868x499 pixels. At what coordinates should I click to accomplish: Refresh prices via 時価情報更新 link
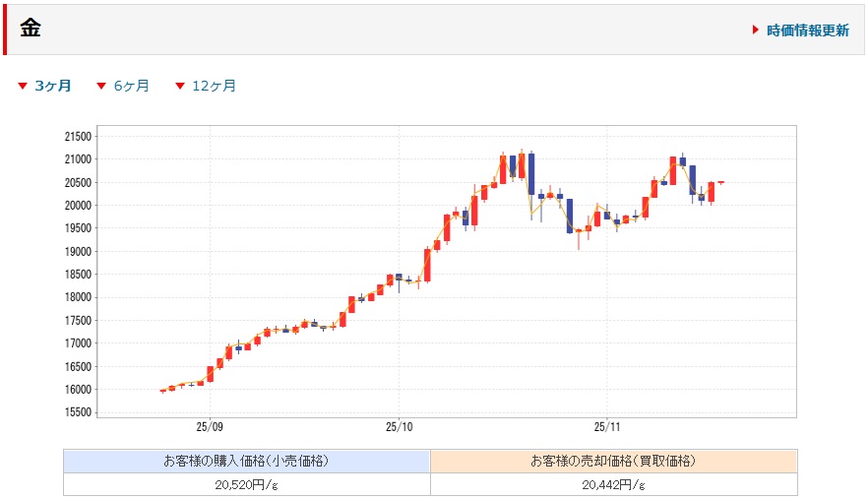pyautogui.click(x=807, y=31)
